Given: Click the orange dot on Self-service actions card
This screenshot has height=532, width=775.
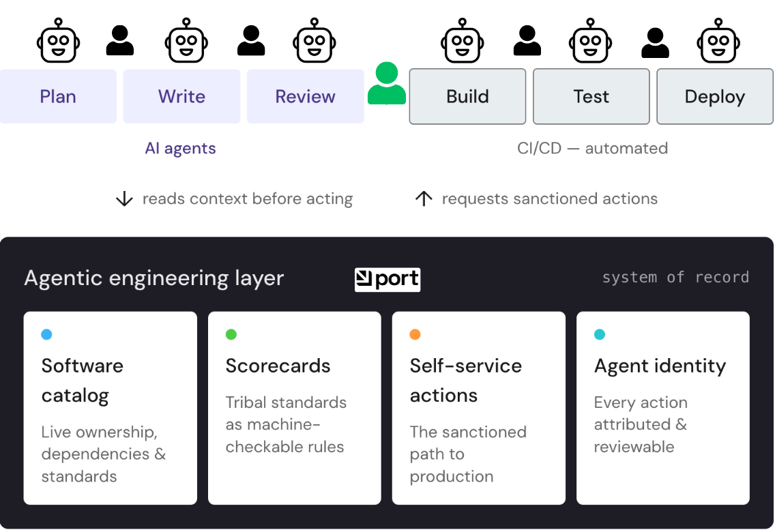Looking at the screenshot, I should [x=415, y=334].
